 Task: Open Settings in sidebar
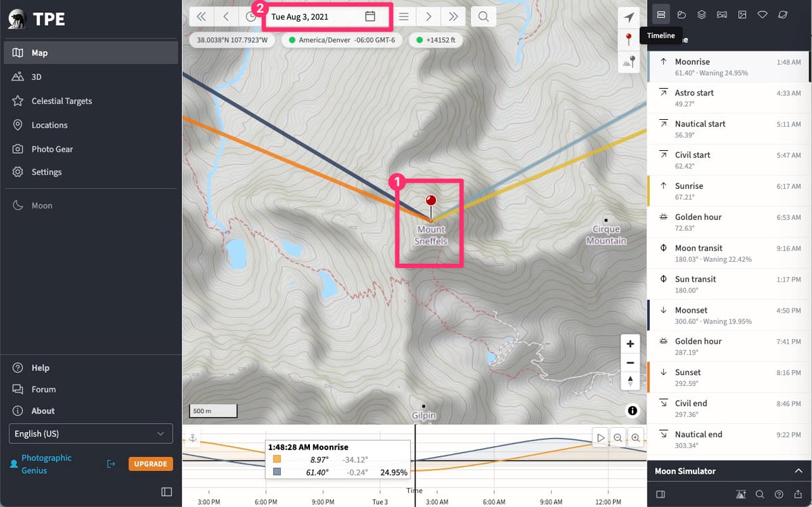pyautogui.click(x=91, y=172)
